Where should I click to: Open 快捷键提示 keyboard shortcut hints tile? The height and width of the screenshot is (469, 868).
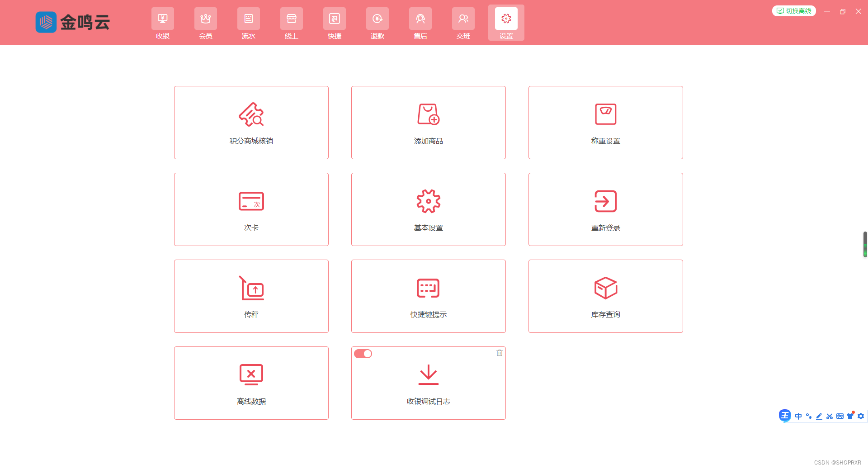(x=429, y=296)
